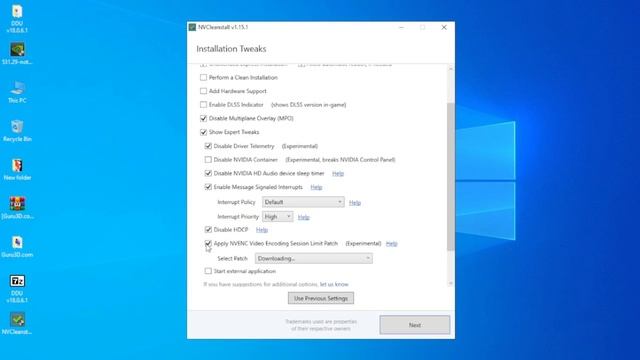The image size is (640, 360).
Task: Open the New folder desktop icon
Action: click(17, 169)
